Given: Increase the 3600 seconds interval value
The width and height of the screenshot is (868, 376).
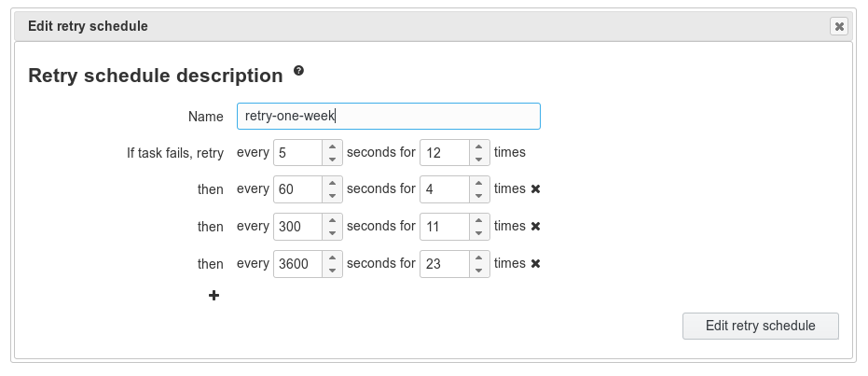Looking at the screenshot, I should point(333,258).
